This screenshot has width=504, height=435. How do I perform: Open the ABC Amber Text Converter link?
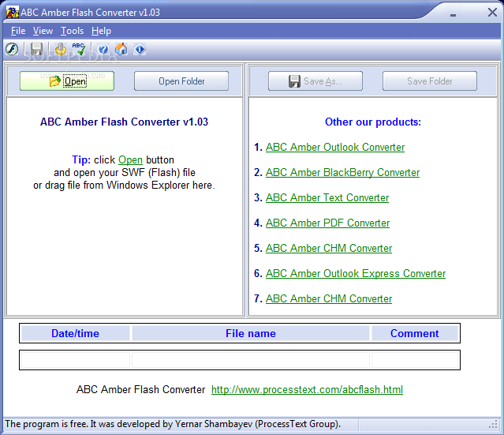click(x=327, y=197)
